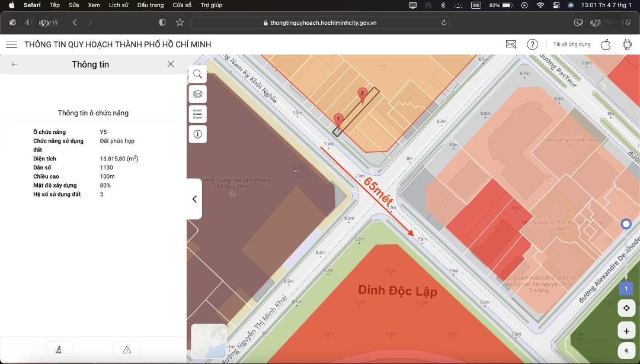Download the Android app via robot icon

point(627,44)
